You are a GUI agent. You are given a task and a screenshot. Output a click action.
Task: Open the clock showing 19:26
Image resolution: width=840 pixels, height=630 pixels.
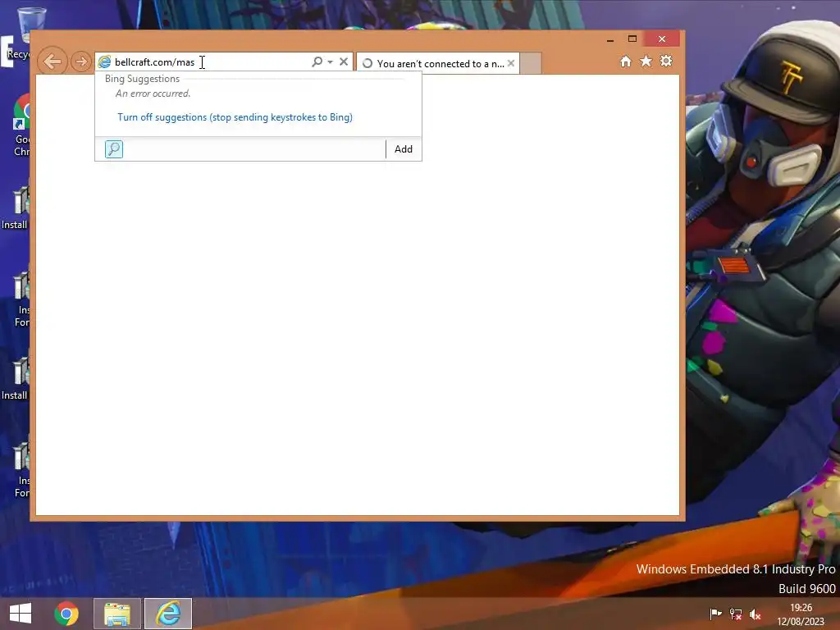(x=801, y=614)
